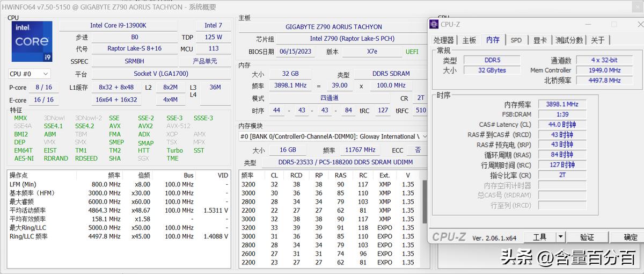The height and width of the screenshot is (274, 644).
Task: Click the 16x64 + 16x32 cache field
Action: click(x=116, y=100)
